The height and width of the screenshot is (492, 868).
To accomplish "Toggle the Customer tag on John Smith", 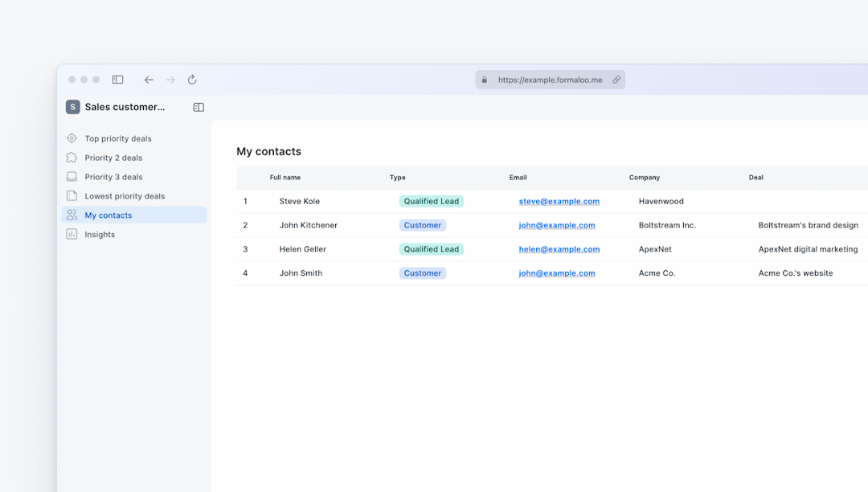I will pos(422,273).
